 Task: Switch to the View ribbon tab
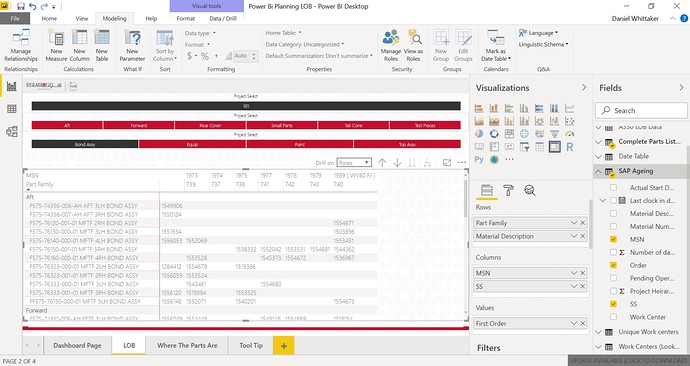tap(82, 18)
